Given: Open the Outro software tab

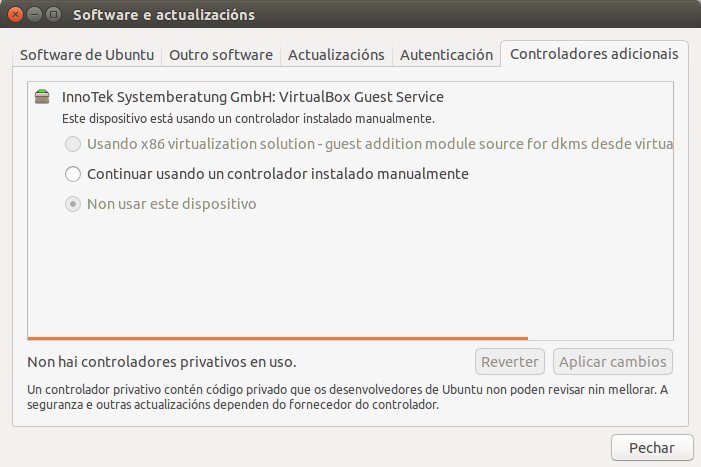Looking at the screenshot, I should [x=221, y=55].
